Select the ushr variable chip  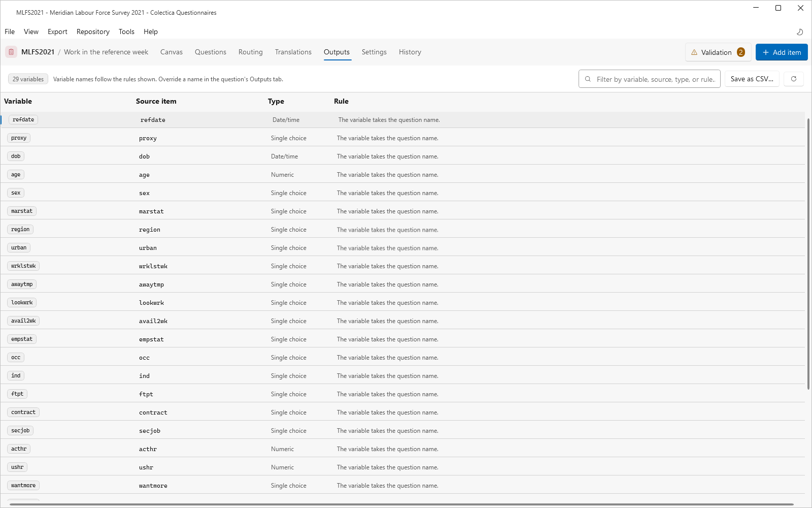click(17, 467)
